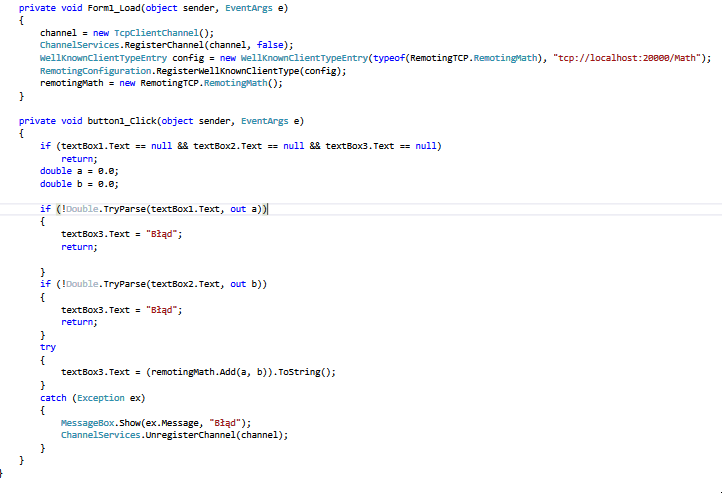Click the false argument in RegisterChannel
722x499 pixels.
[270, 45]
